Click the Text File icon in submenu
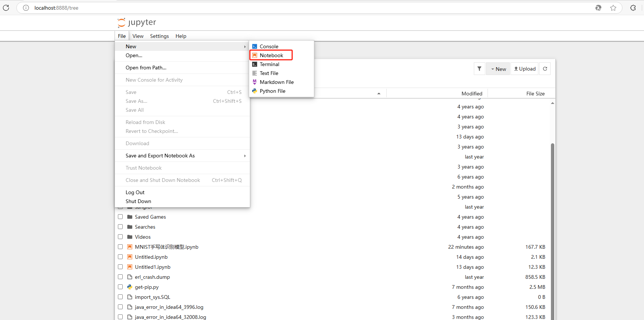 click(x=255, y=73)
